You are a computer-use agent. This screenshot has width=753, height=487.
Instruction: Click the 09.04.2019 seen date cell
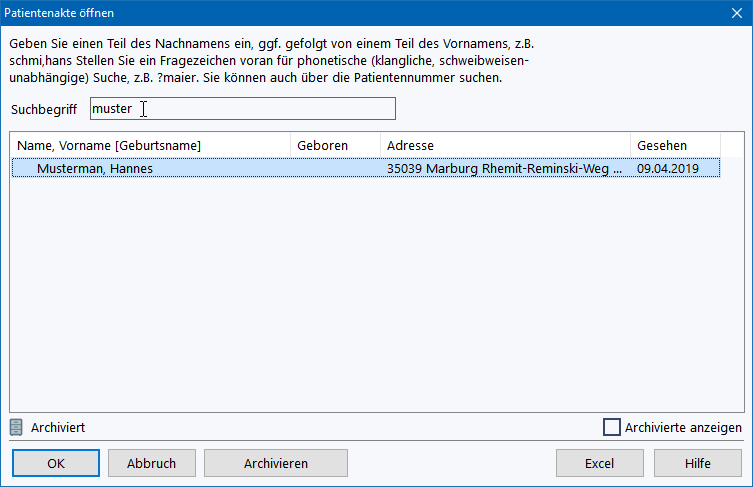(667, 168)
